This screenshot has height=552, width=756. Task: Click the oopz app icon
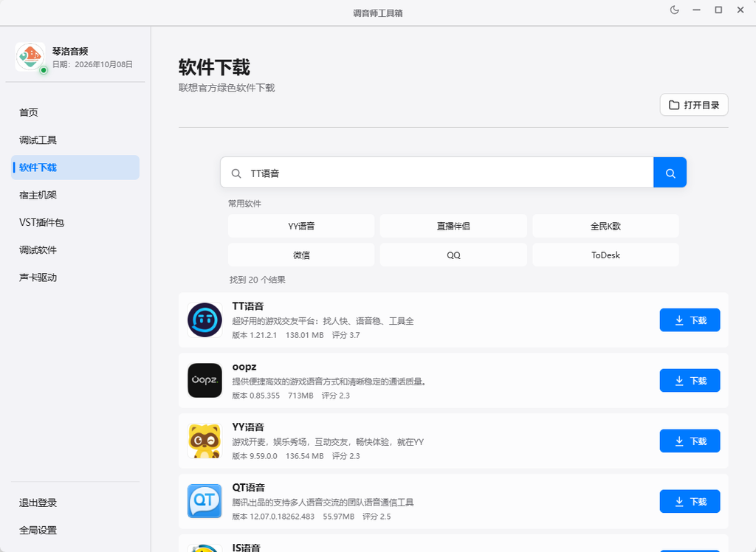pos(205,380)
